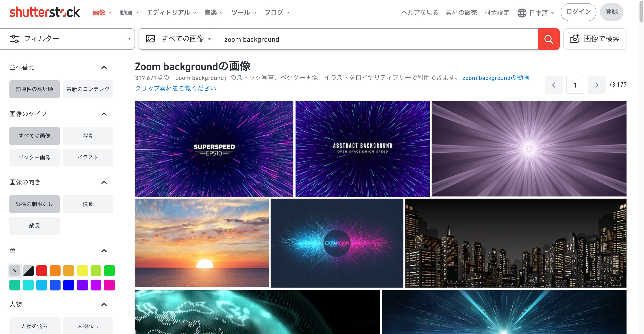
Task: Select 人物なし people filter
Action: pyautogui.click(x=88, y=326)
